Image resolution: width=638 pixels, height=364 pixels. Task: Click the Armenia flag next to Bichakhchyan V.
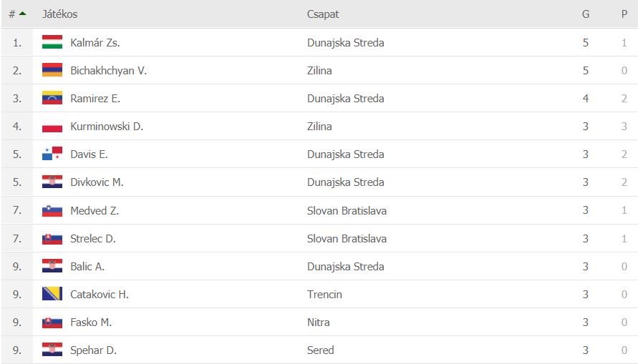click(x=52, y=70)
